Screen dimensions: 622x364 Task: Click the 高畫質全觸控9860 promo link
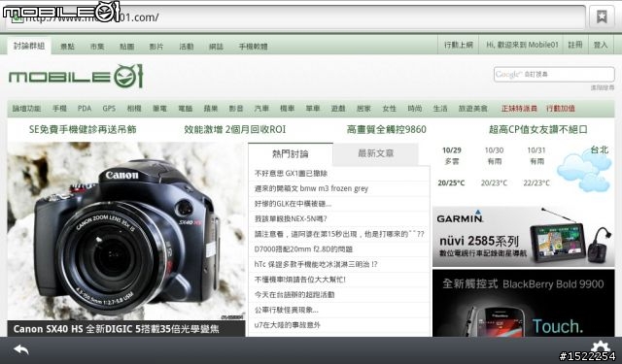click(x=387, y=129)
